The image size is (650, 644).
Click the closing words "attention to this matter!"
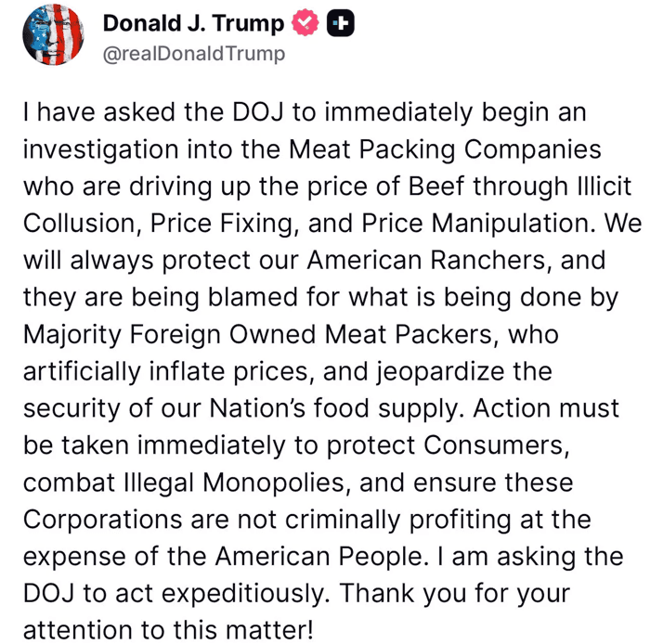pyautogui.click(x=167, y=629)
